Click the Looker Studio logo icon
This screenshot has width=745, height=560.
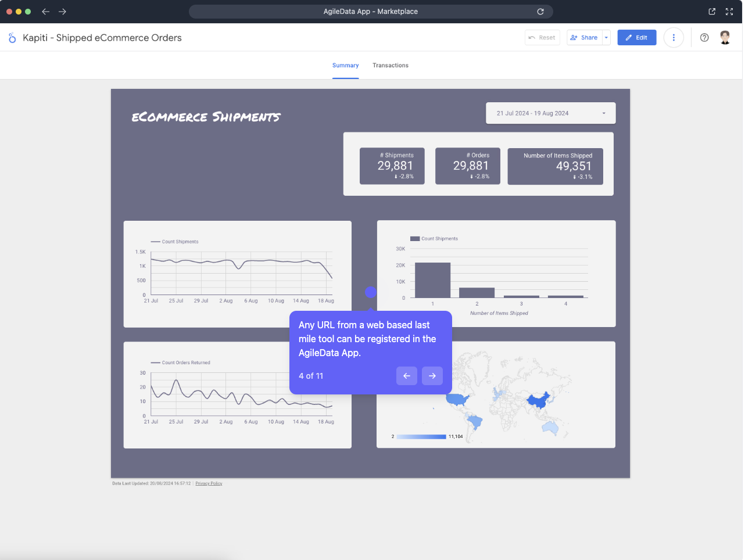pyautogui.click(x=12, y=37)
